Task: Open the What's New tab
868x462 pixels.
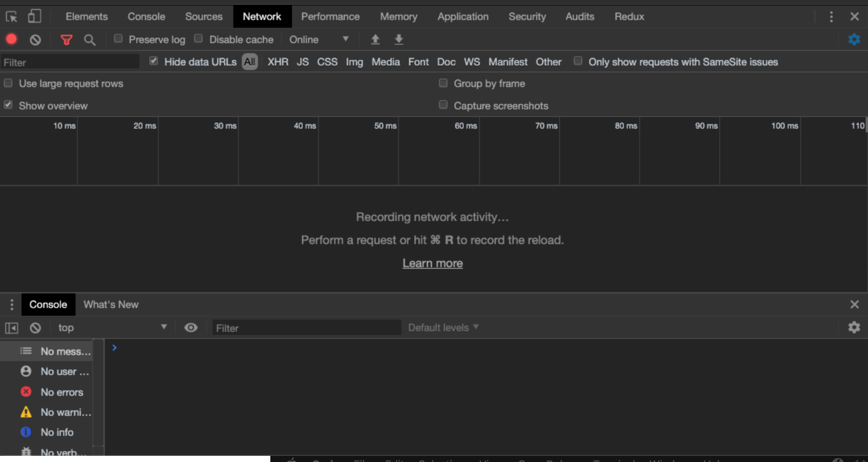Action: pyautogui.click(x=111, y=304)
